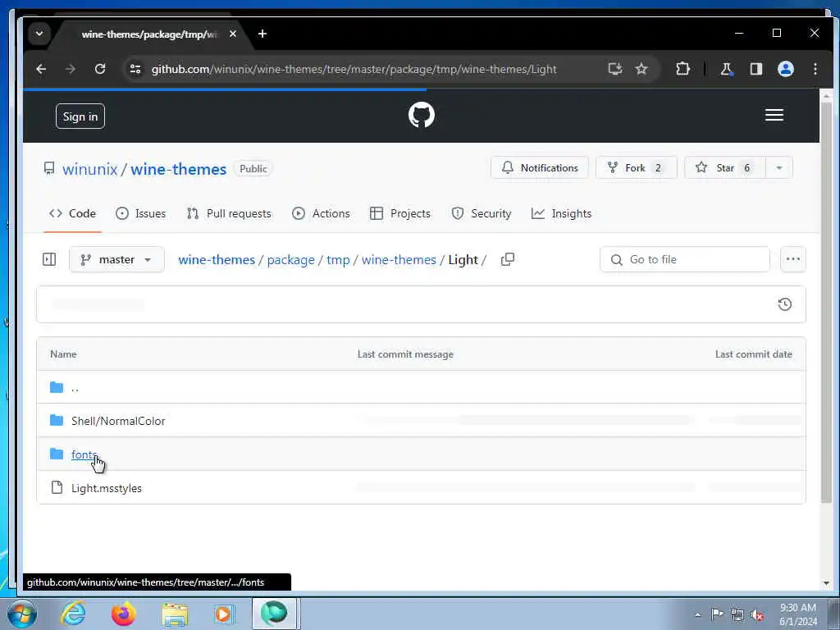This screenshot has height=630, width=840.
Task: Go back to the previous page
Action: pos(41,69)
